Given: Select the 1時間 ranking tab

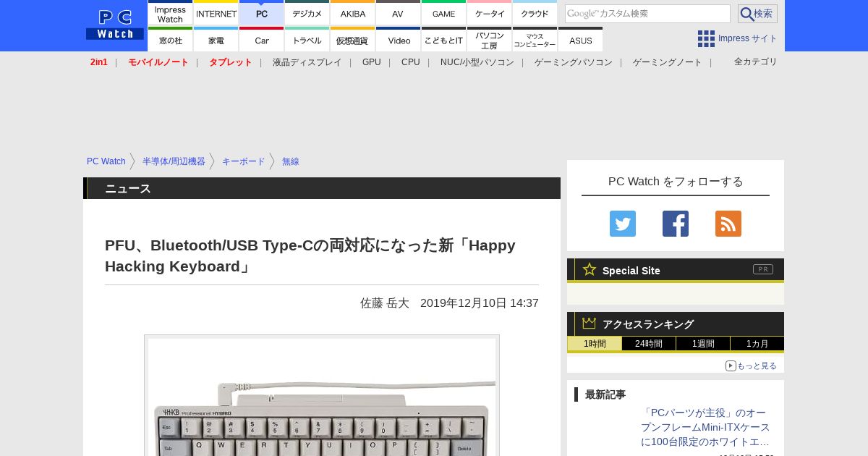Looking at the screenshot, I should point(595,344).
